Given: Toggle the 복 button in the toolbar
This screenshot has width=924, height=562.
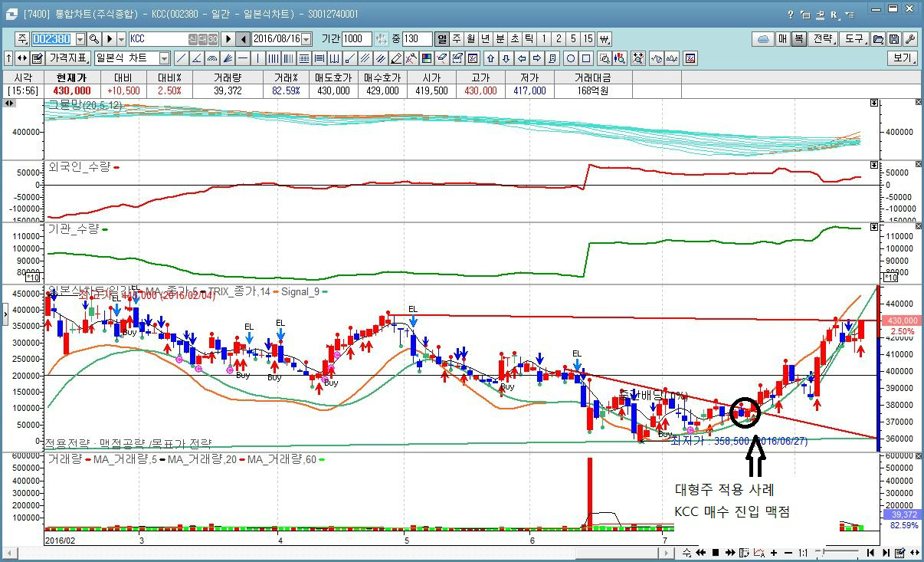Looking at the screenshot, I should tap(799, 39).
